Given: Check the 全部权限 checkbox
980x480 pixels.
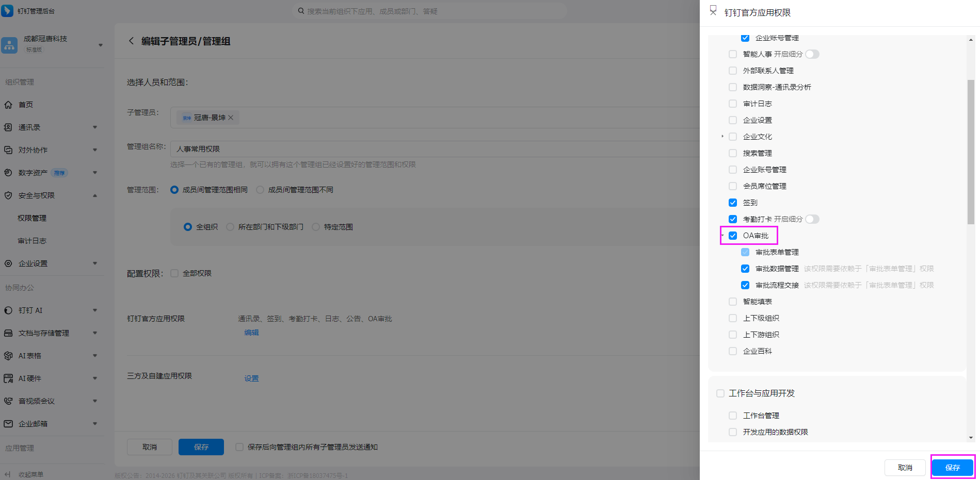Looking at the screenshot, I should click(174, 273).
